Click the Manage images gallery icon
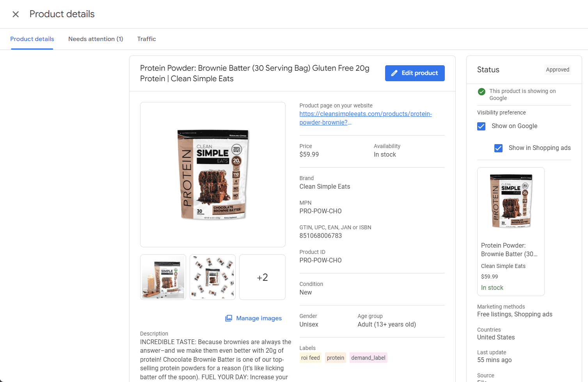The image size is (588, 382). coord(229,318)
